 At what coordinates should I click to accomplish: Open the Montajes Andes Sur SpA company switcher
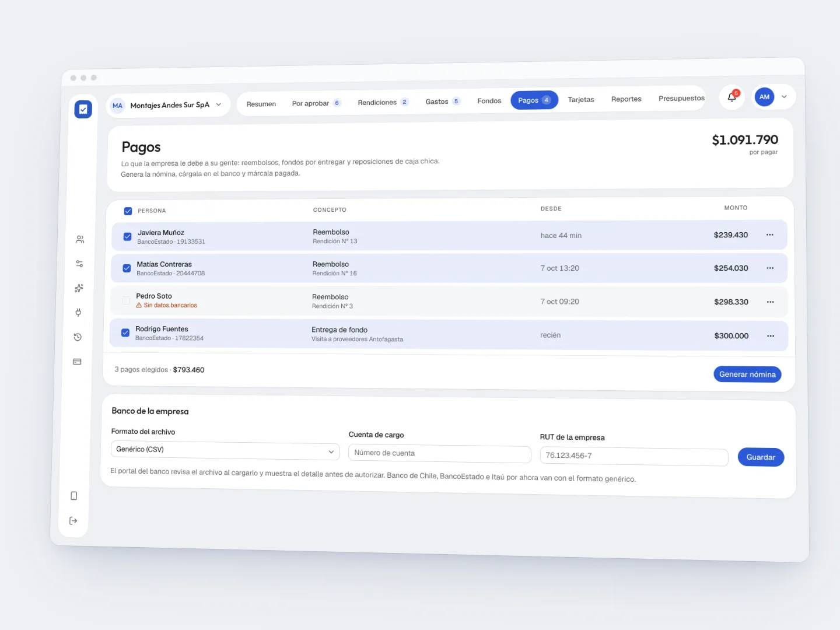coord(168,105)
